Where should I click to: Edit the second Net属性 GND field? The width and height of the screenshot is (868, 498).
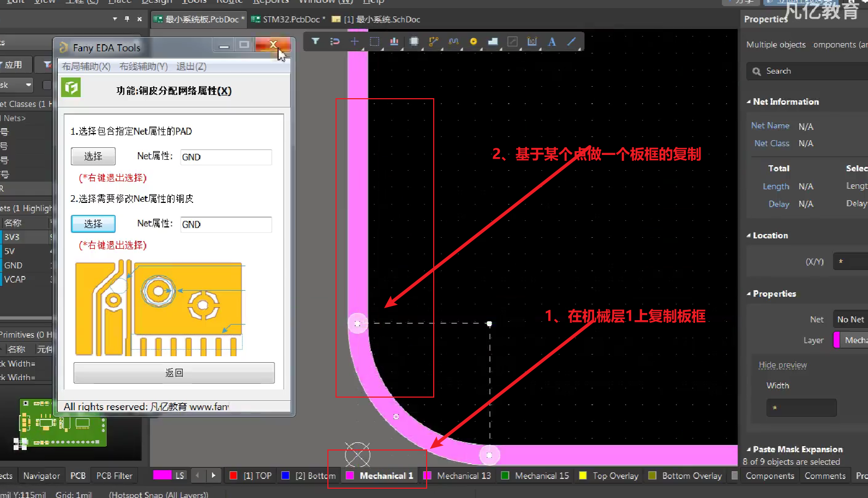pos(226,224)
